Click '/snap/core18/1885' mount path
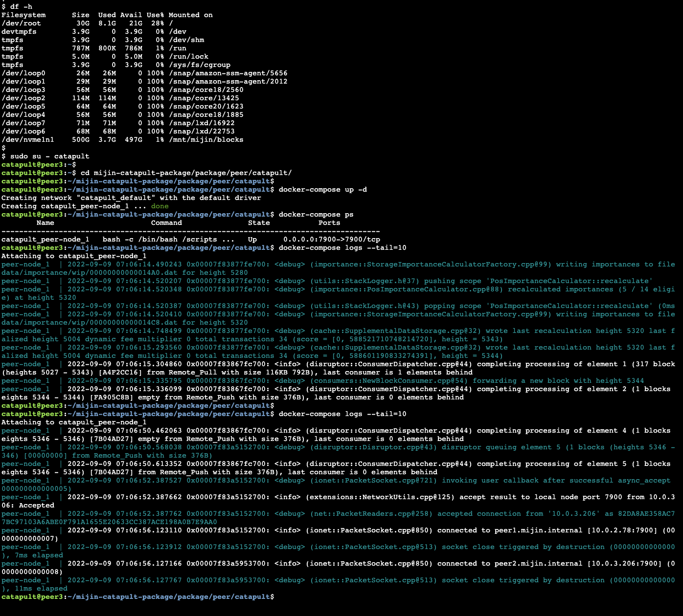Image resolution: width=683 pixels, height=616 pixels. point(206,114)
